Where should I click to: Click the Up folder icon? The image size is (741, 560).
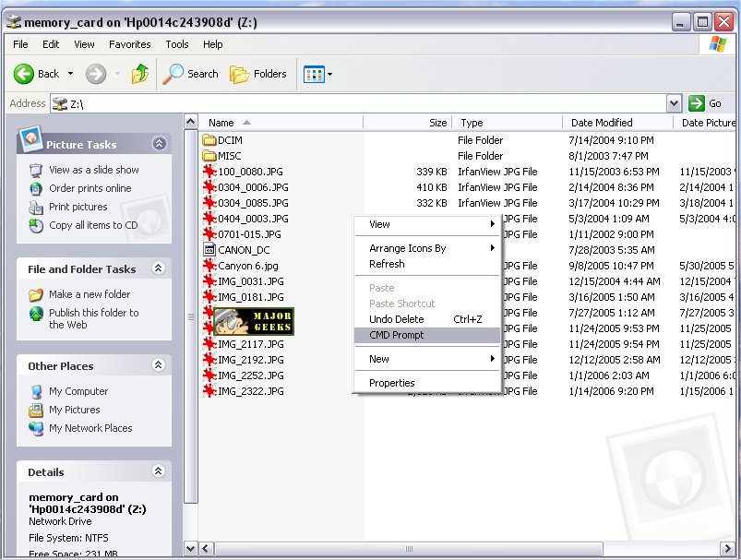tap(140, 74)
